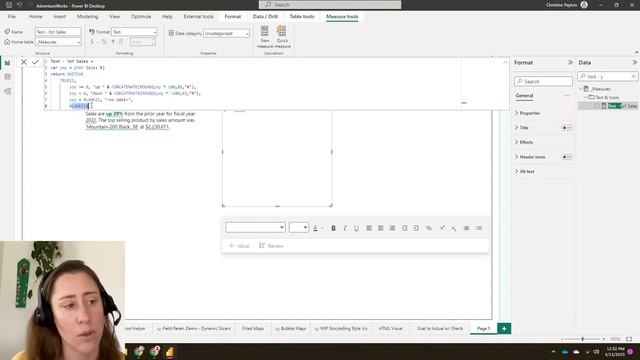The height and width of the screenshot is (360, 640).
Task: Toggle the Header icons switch
Action: coord(567,157)
